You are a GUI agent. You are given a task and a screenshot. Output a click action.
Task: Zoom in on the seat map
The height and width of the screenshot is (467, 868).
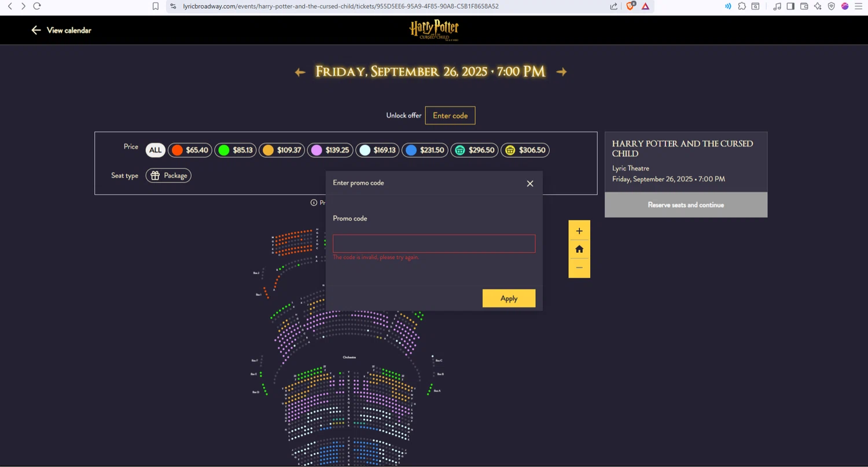(579, 231)
